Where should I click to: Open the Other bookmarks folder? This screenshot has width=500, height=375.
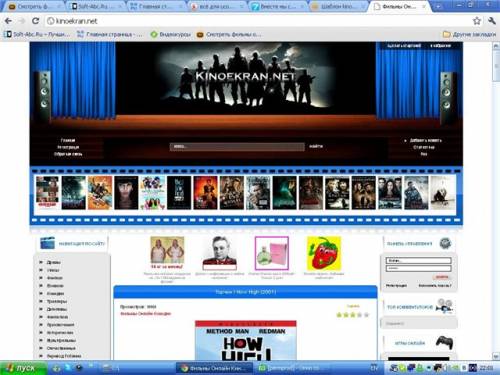[x=469, y=34]
